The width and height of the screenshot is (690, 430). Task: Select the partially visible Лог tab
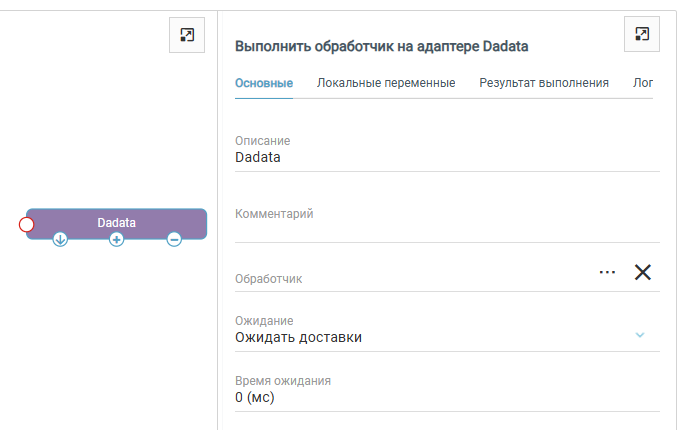click(x=643, y=83)
